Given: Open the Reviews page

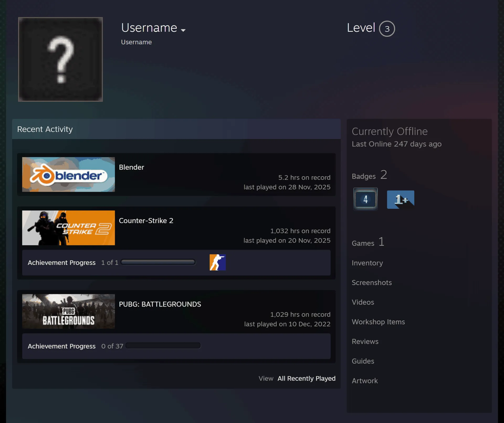Looking at the screenshot, I should coord(365,341).
